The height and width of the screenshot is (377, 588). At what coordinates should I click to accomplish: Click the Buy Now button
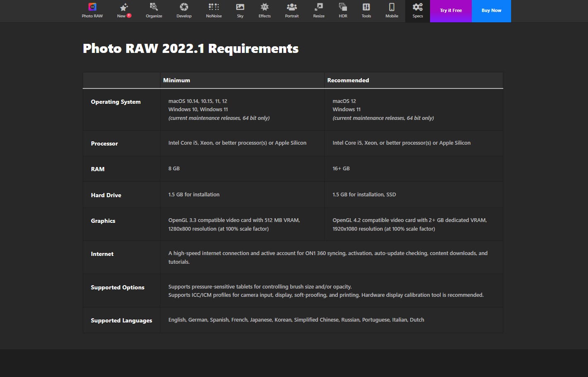pos(491,11)
